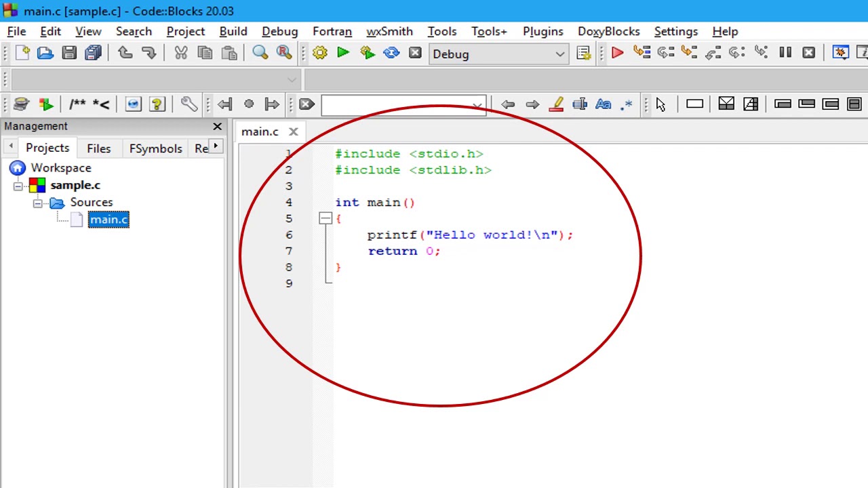Click the DoxyBlocks wrench preferences icon
The image size is (868, 488).
click(189, 104)
